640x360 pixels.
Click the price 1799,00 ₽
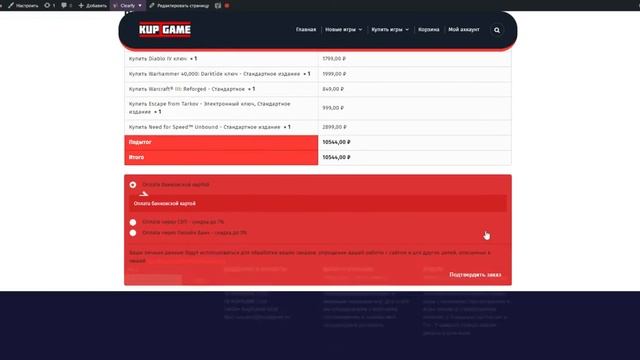coord(334,59)
